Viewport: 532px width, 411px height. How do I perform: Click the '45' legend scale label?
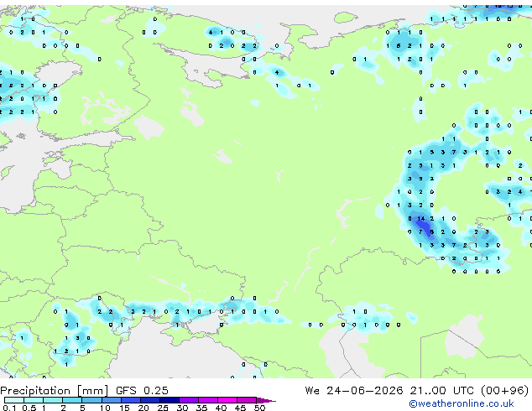240,408
